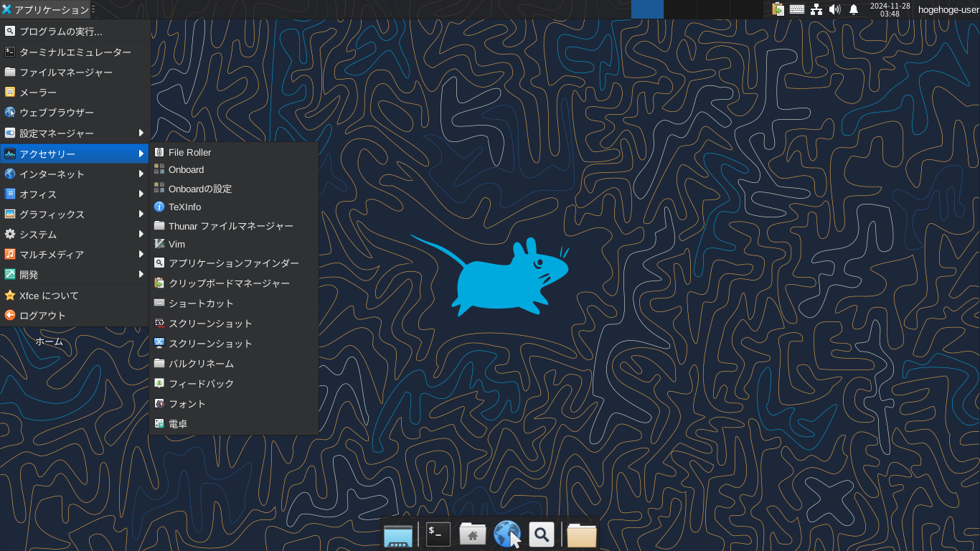
Task: Expand the オフィス category
Action: [x=75, y=194]
